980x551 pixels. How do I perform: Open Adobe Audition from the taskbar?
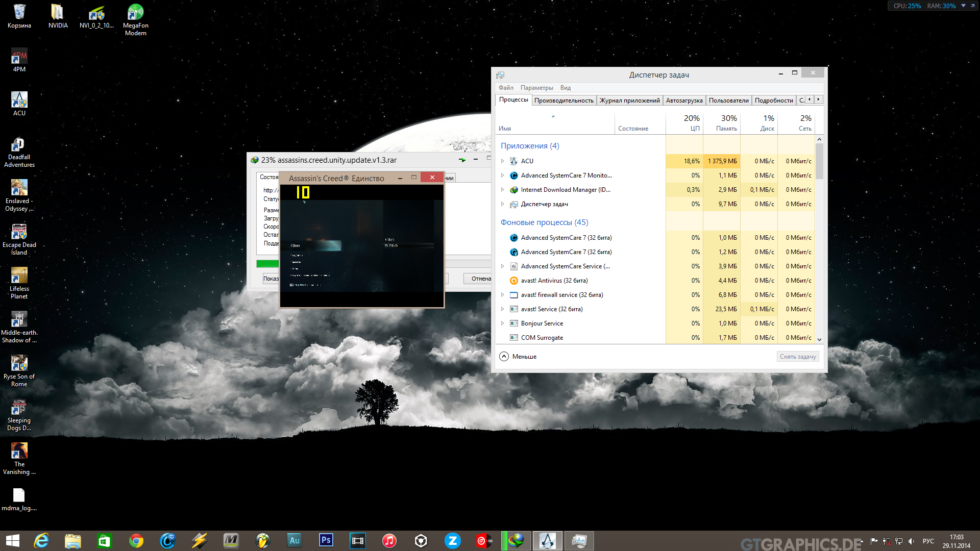[x=294, y=540]
